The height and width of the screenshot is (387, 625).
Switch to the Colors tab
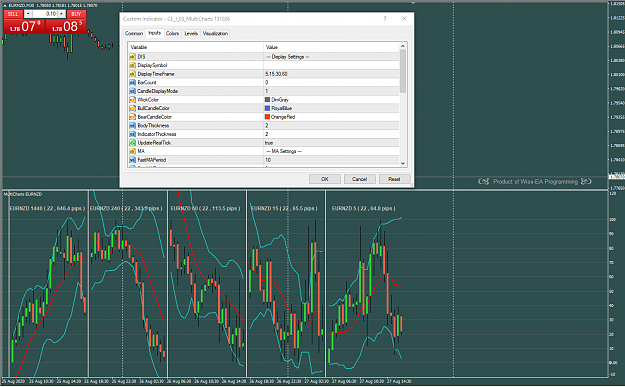[x=172, y=33]
